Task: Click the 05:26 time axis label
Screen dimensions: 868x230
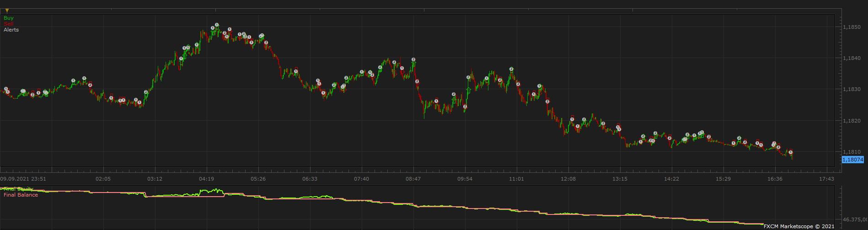Action: [x=258, y=179]
